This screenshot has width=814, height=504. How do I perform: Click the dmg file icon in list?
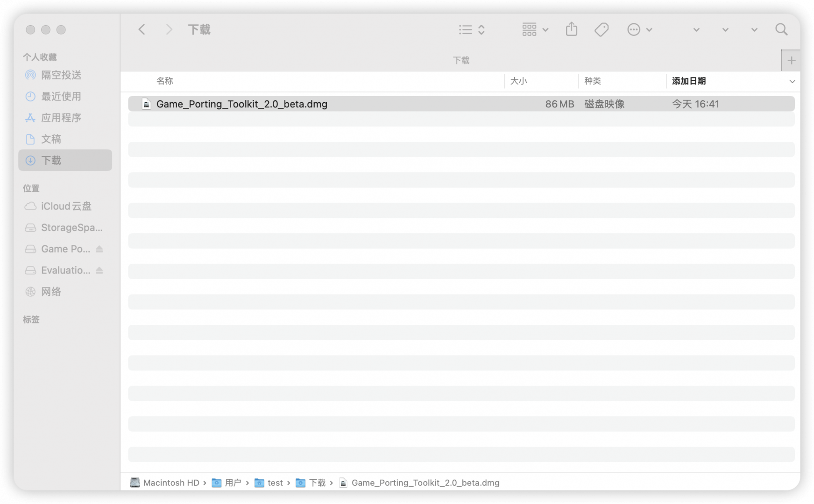coord(146,104)
